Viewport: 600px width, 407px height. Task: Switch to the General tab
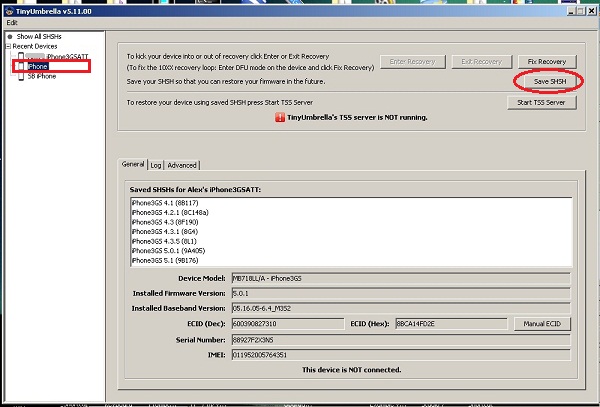133,164
